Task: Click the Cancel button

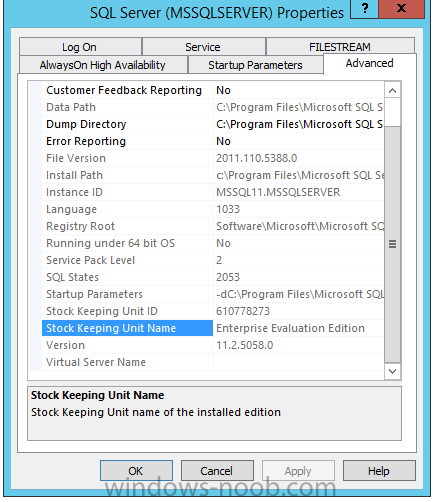Action: (x=217, y=471)
